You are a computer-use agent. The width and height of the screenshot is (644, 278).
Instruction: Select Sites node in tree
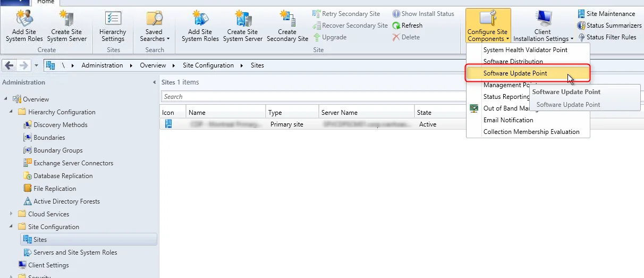pyautogui.click(x=89, y=240)
